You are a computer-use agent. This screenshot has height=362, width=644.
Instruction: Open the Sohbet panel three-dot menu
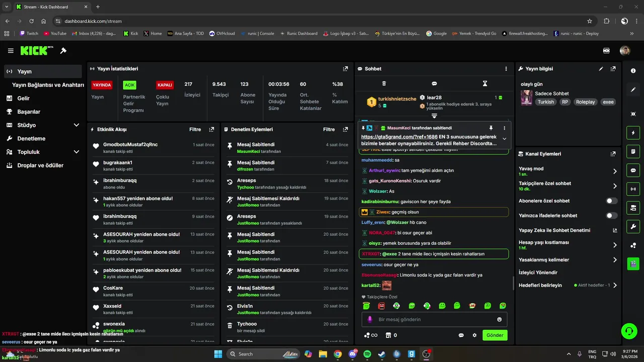[506, 69]
